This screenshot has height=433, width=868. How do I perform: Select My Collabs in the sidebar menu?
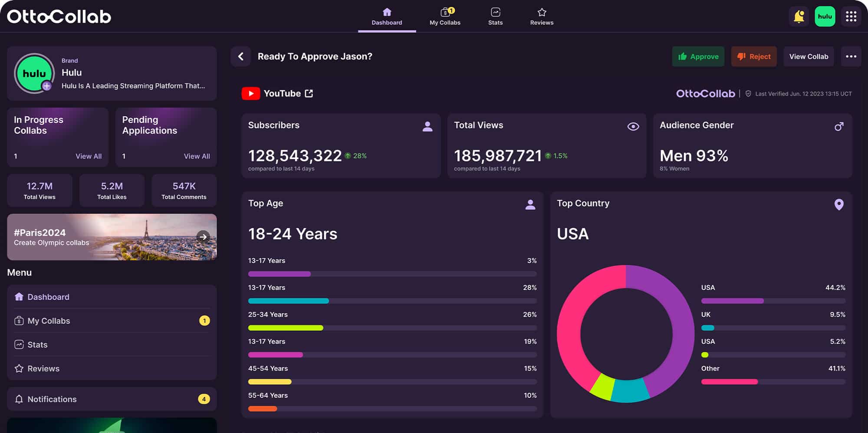click(x=112, y=321)
